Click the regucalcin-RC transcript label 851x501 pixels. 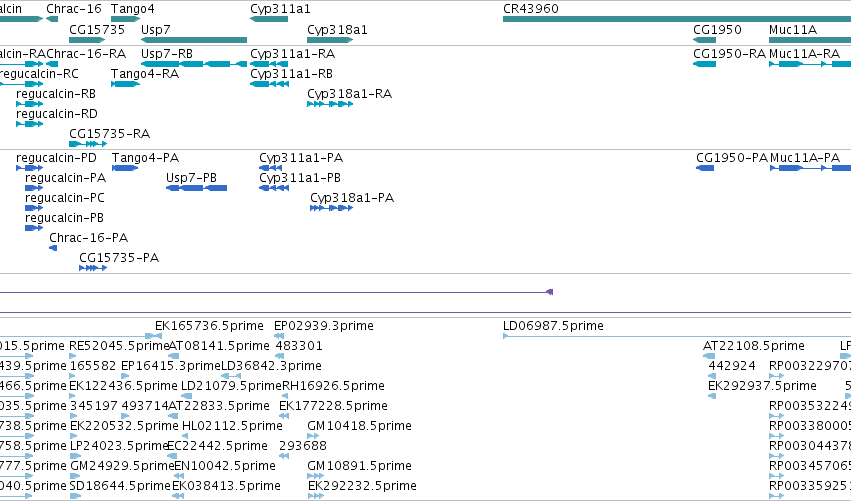39,74
